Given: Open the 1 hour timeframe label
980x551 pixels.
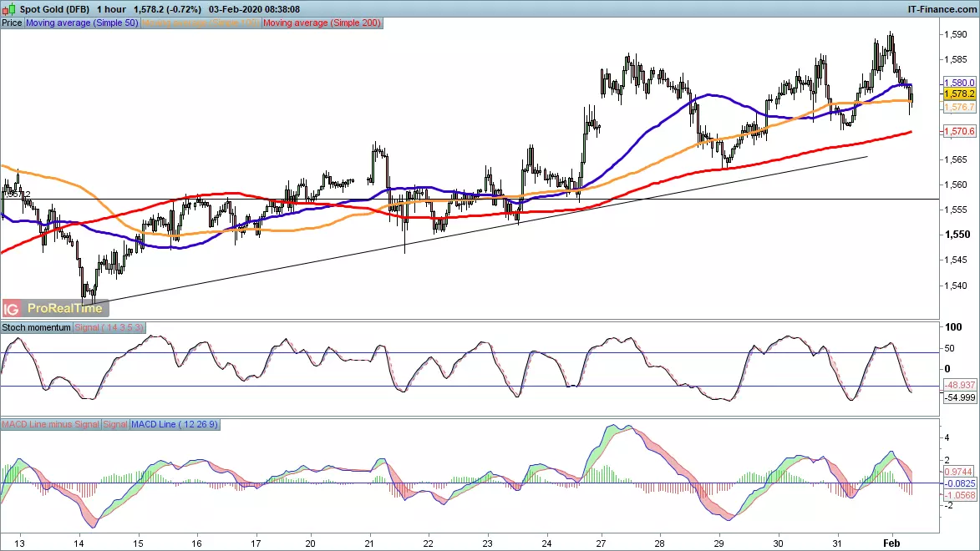Looking at the screenshot, I should (x=111, y=9).
